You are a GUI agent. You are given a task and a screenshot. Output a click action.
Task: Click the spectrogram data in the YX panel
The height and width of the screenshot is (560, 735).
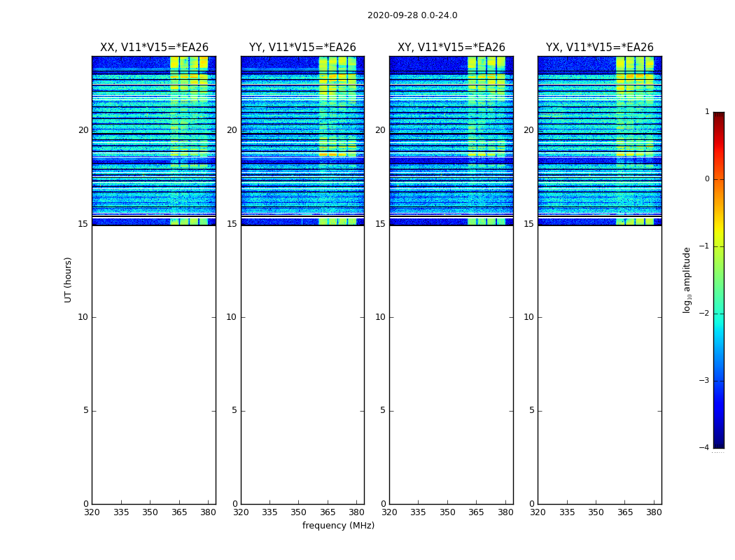point(600,140)
